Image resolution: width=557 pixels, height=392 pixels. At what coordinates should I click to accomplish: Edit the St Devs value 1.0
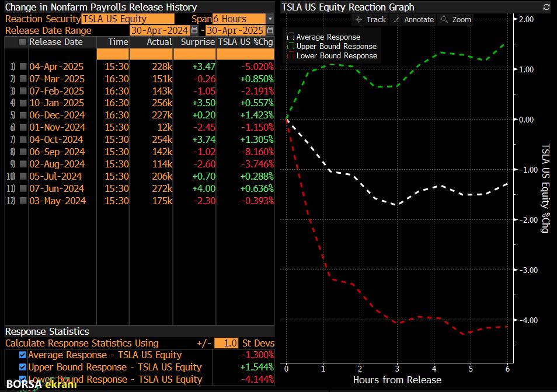pos(227,344)
